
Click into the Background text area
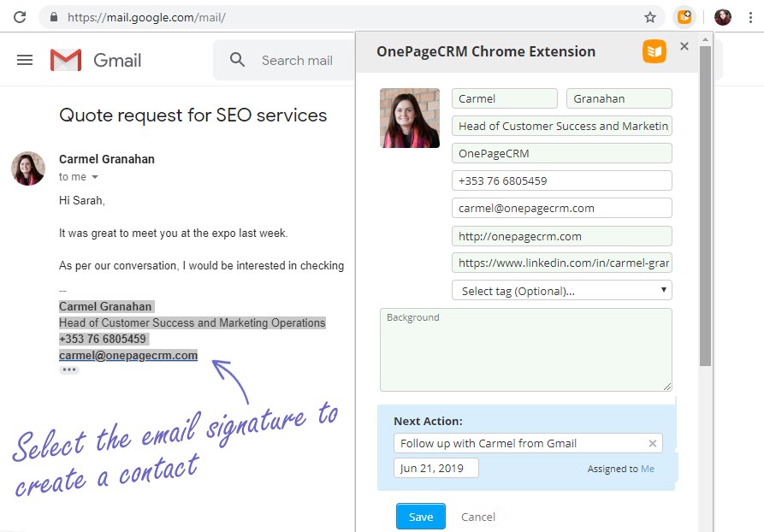pyautogui.click(x=526, y=350)
